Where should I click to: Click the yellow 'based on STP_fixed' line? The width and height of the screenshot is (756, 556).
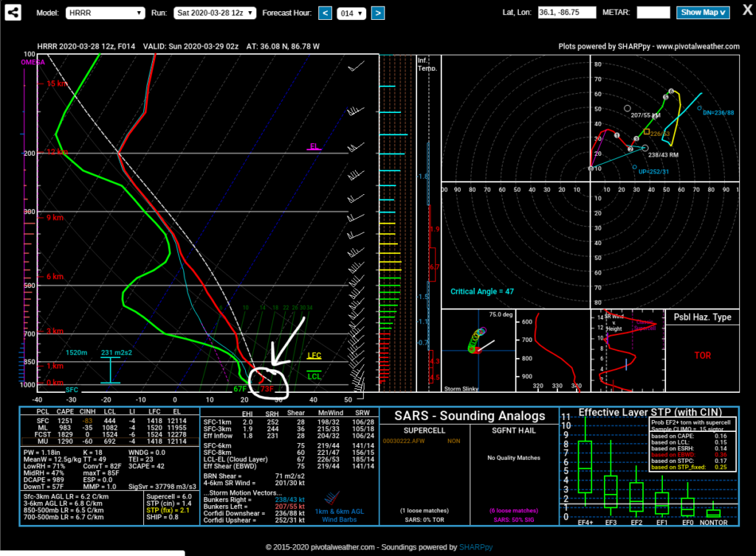(689, 467)
